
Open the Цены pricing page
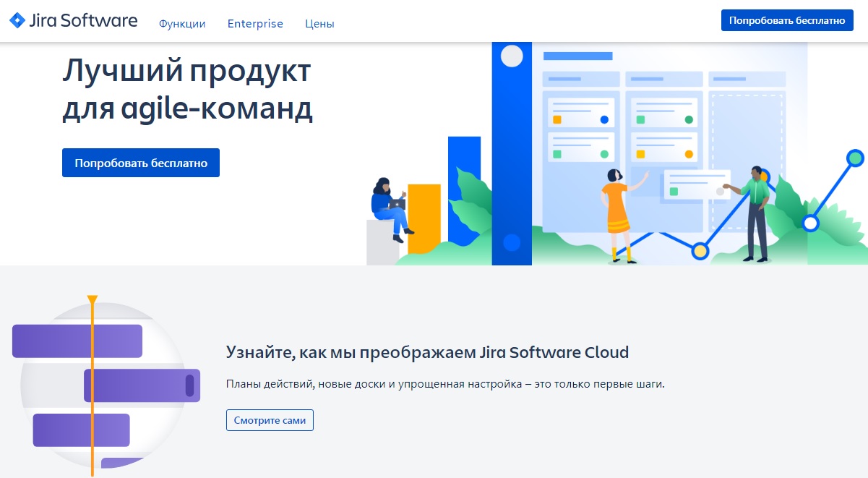coord(319,23)
